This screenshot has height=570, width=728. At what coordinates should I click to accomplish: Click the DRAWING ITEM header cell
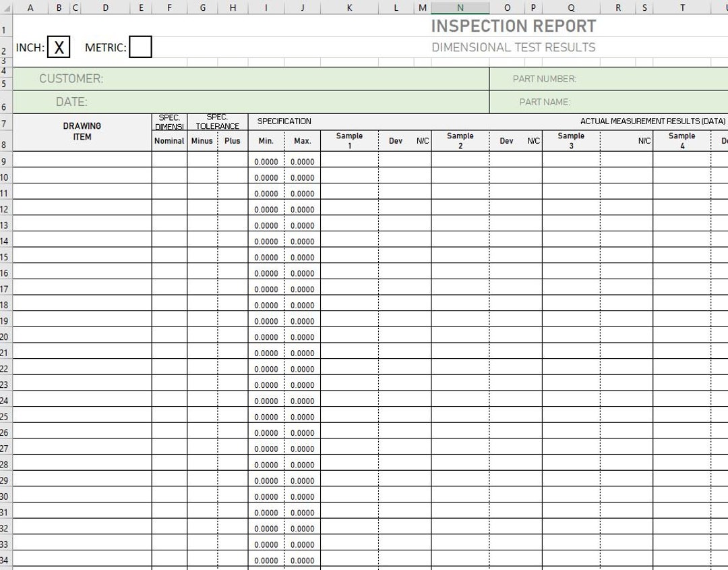82,131
